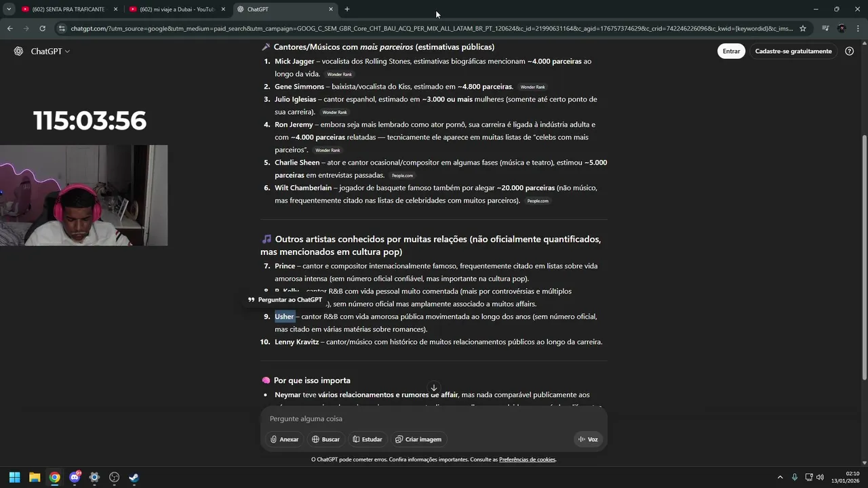
Task: Open Wonder Rank source chip after Gene Simmons
Action: 532,87
